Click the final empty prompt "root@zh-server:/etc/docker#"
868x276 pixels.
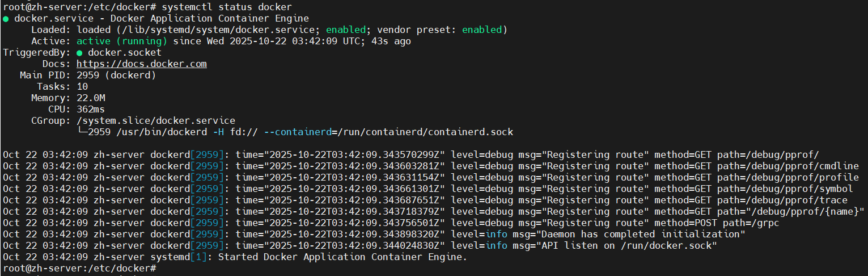pos(79,268)
